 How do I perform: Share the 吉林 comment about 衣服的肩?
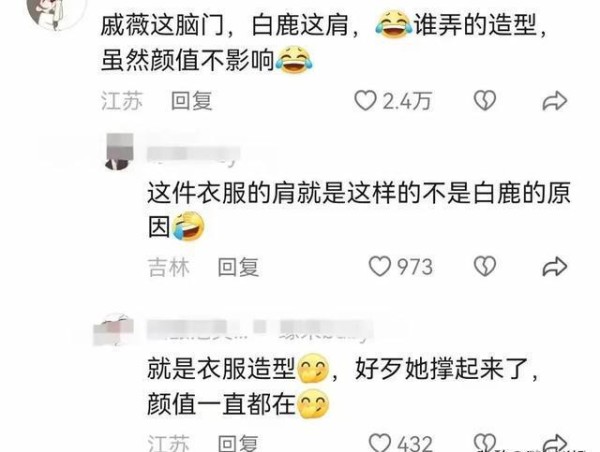(554, 266)
